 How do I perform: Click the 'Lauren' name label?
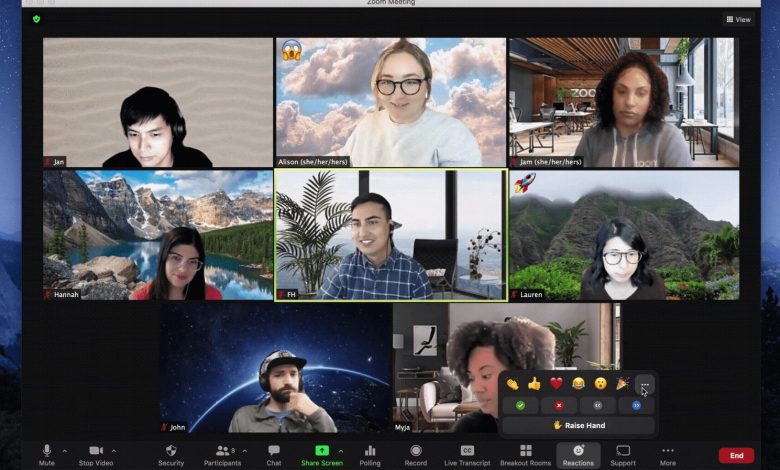tap(531, 294)
